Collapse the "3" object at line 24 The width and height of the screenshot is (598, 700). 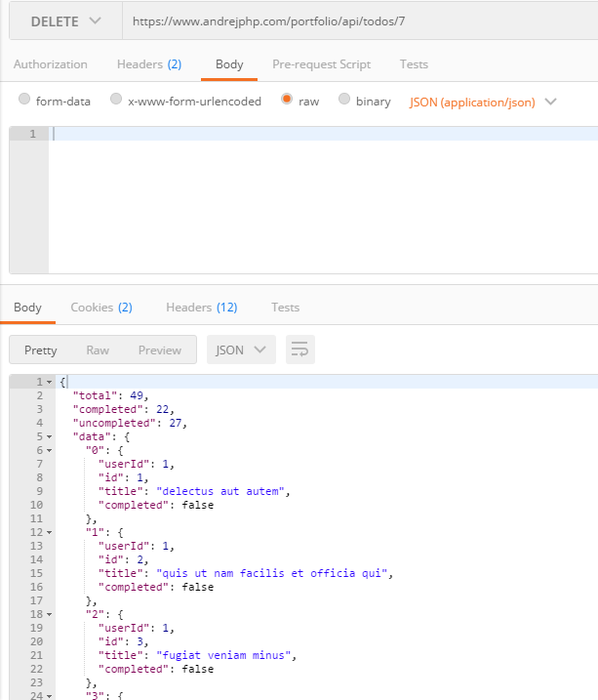(50, 696)
